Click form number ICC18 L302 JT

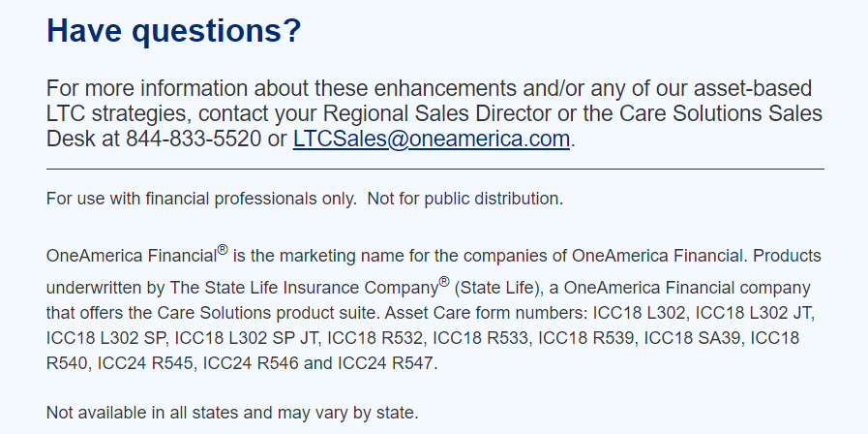[x=754, y=313]
